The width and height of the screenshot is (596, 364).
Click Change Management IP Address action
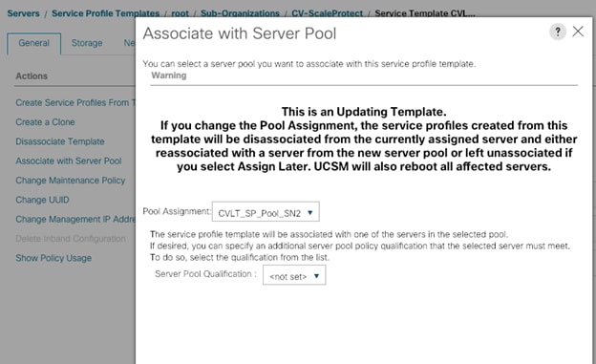[75, 219]
